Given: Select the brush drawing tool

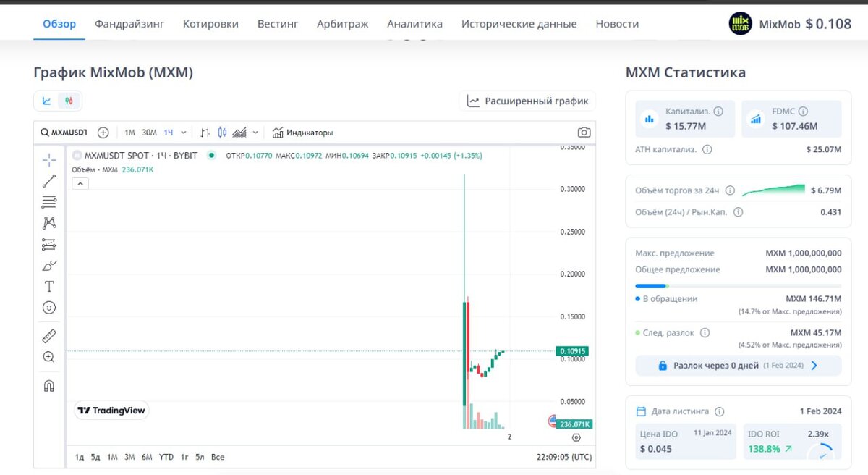Looking at the screenshot, I should point(49,266).
